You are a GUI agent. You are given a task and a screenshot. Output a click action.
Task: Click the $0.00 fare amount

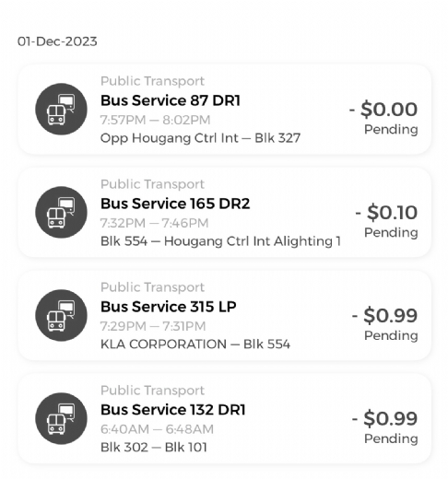pos(383,109)
